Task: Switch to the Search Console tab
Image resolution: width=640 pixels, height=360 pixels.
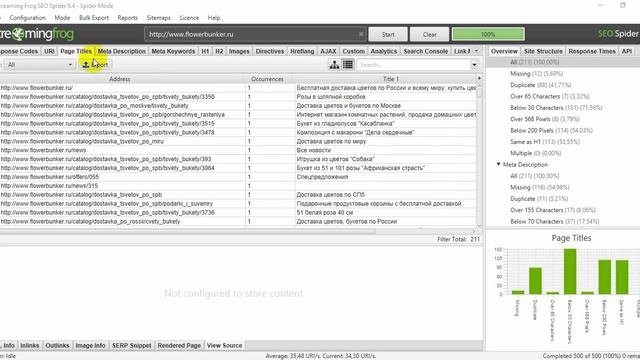Action: (x=426, y=51)
